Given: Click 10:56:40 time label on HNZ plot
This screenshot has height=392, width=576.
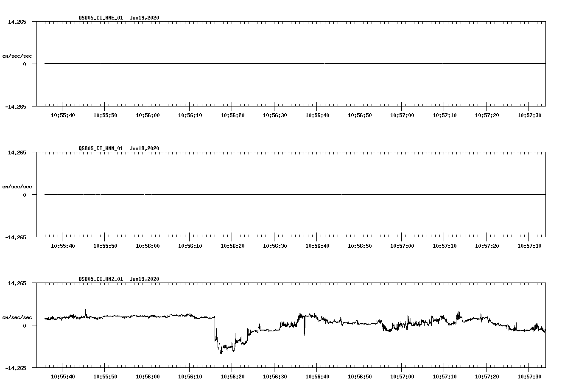Looking at the screenshot, I should pyautogui.click(x=317, y=376).
